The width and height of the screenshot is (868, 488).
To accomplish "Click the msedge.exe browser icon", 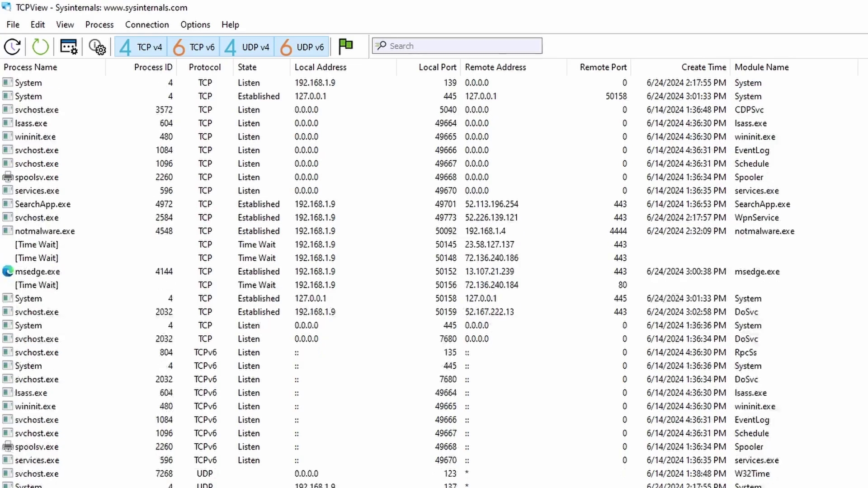I will pyautogui.click(x=8, y=271).
